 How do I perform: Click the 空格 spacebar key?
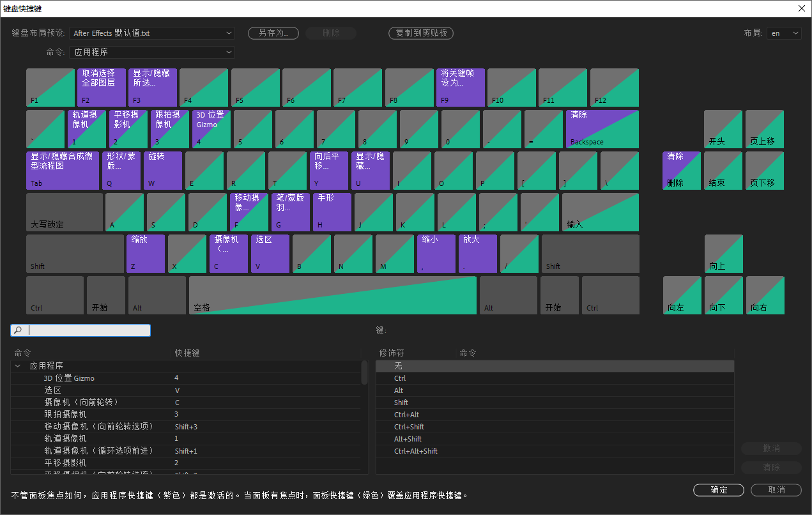point(332,295)
